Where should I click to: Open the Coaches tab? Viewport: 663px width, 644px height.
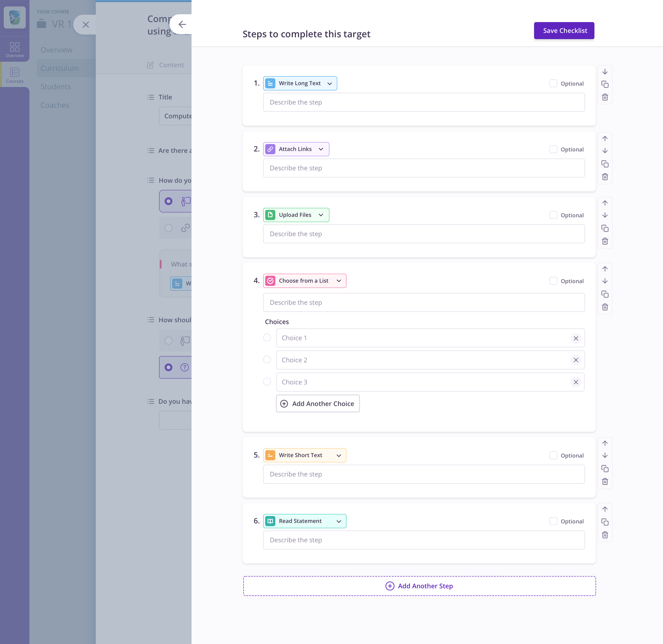pos(55,105)
